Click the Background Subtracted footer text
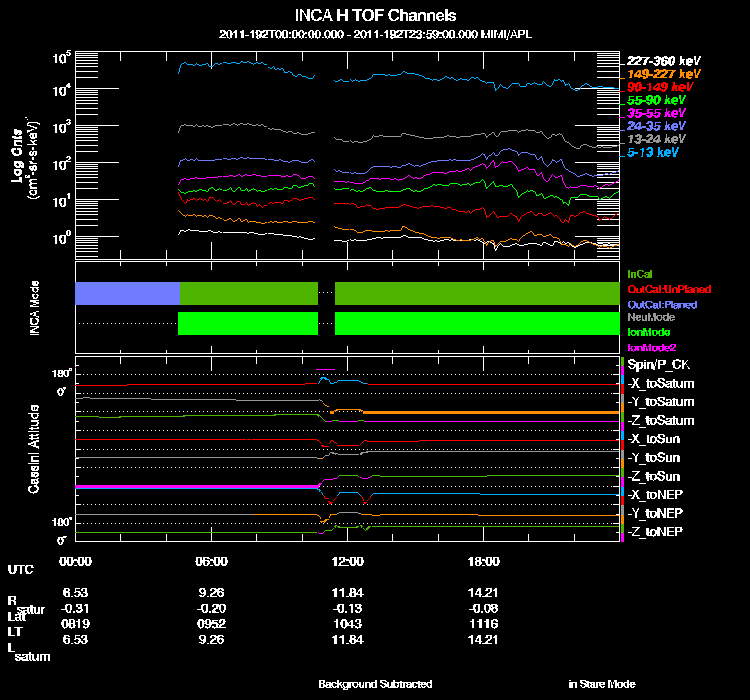 (375, 684)
